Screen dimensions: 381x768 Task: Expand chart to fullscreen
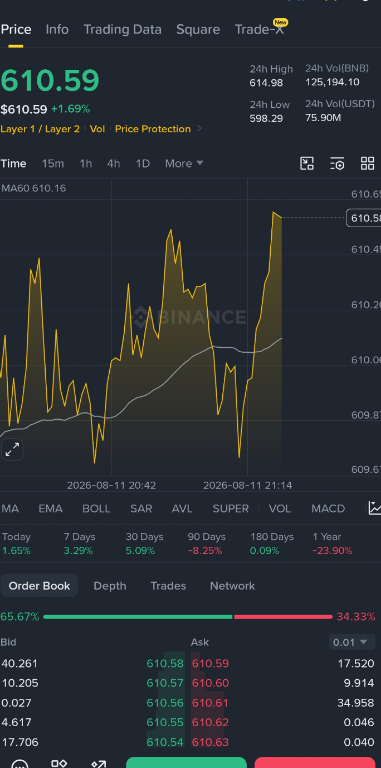[12, 449]
